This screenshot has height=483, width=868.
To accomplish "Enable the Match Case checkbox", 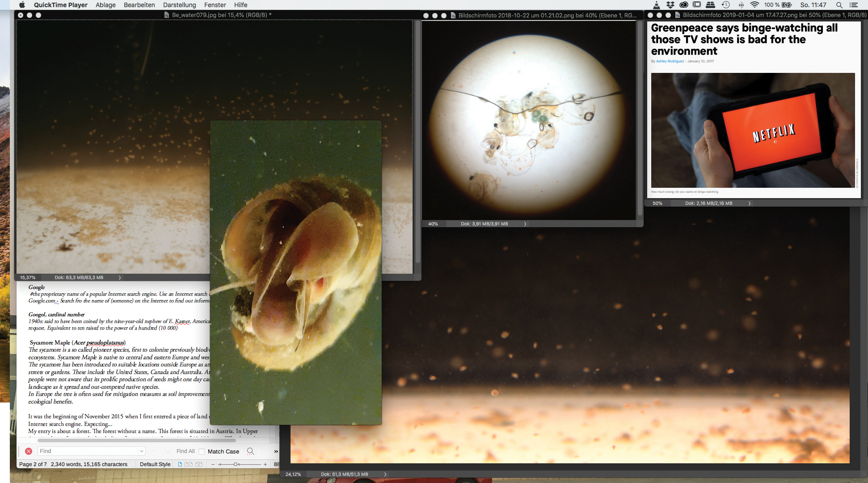I will 202,451.
